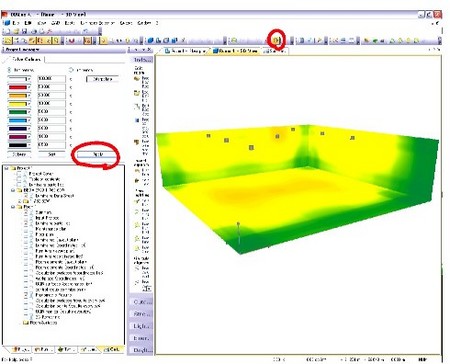This screenshot has height=364, width=450.
Task: Click the blue cube 3D view icon
Action: point(151,41)
